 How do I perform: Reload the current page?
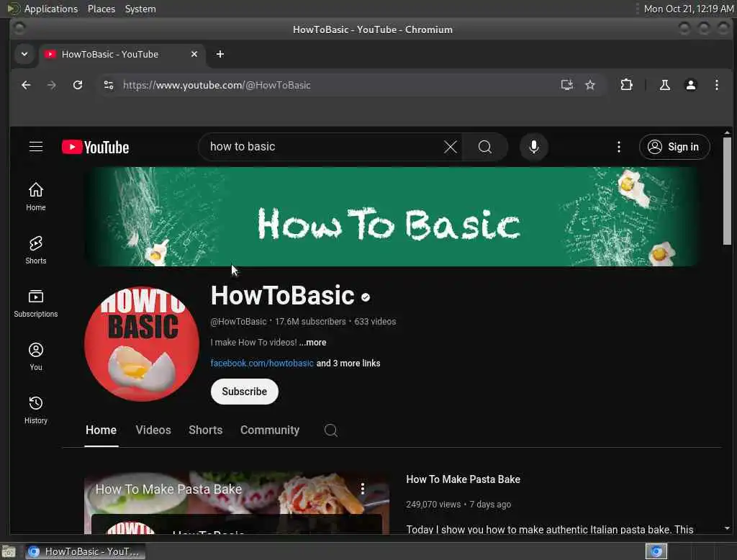tap(78, 85)
